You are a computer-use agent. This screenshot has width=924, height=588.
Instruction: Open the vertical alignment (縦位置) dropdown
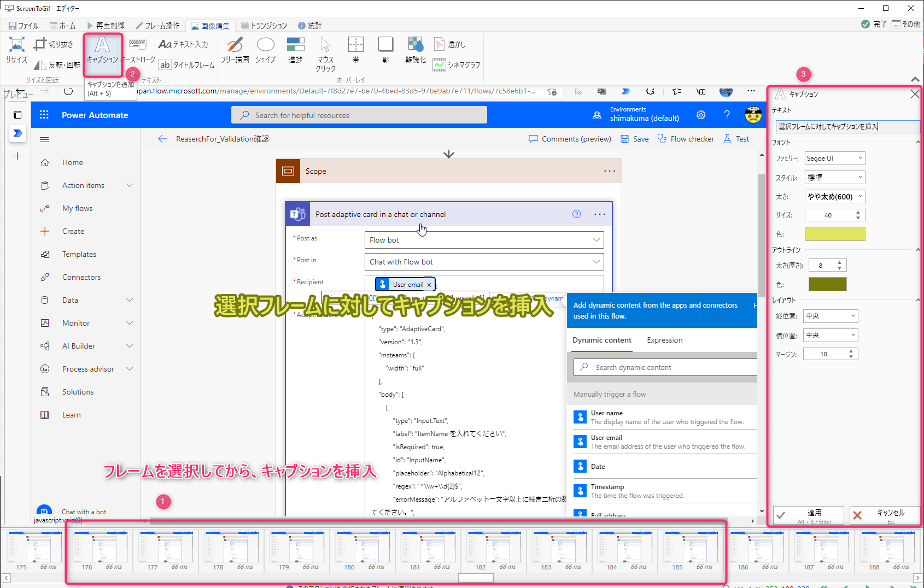tap(831, 316)
